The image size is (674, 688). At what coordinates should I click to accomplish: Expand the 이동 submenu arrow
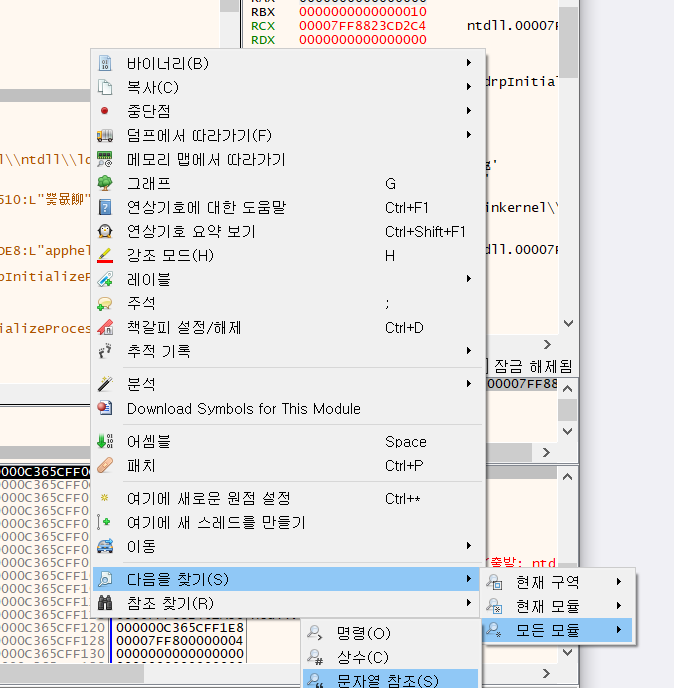[x=469, y=545]
